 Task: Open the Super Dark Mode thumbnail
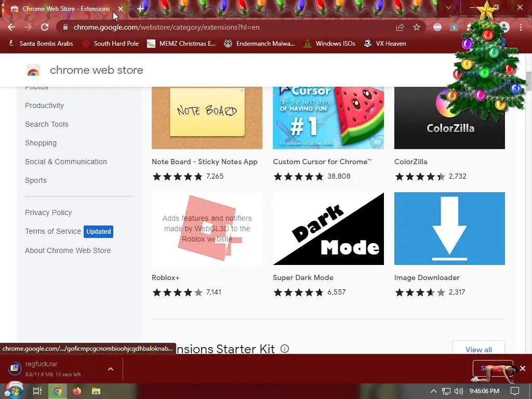pos(328,229)
